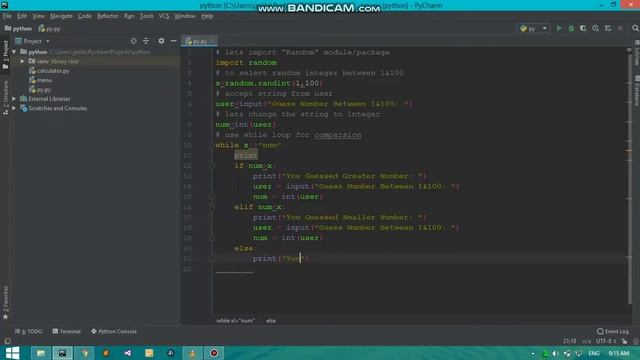
Task: Open the py run configuration dropdown
Action: (x=534, y=29)
